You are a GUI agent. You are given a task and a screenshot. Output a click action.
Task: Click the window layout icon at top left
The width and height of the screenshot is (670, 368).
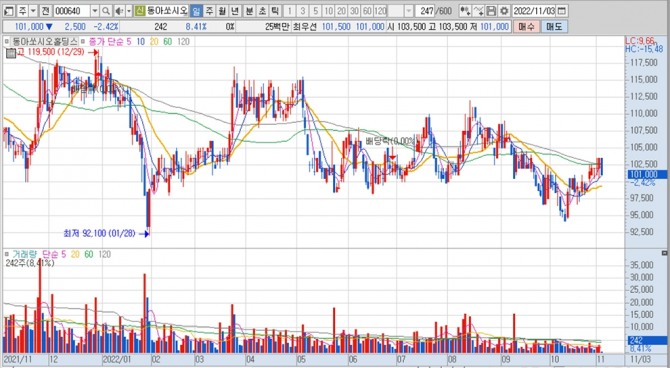coord(8,11)
